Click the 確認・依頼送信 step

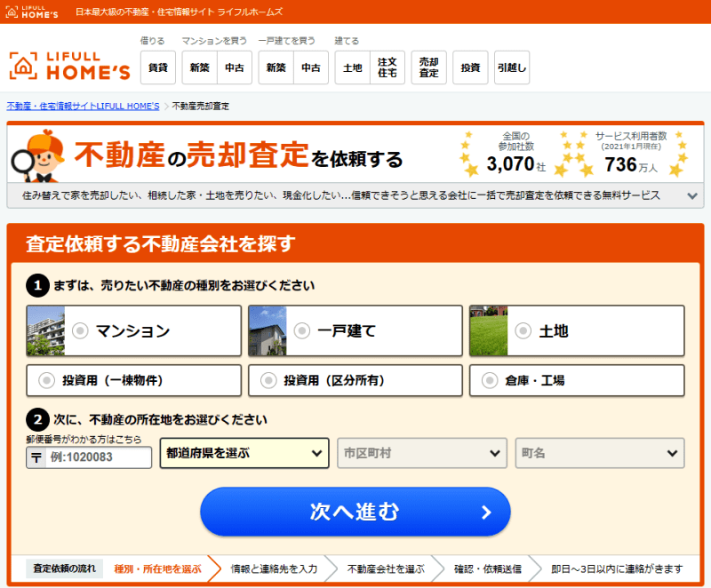click(x=488, y=569)
